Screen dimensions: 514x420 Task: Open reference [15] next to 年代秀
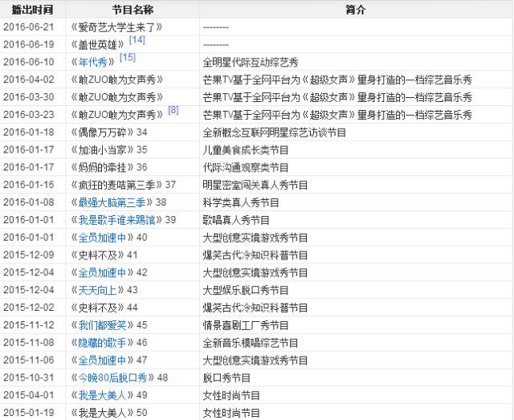(x=128, y=58)
